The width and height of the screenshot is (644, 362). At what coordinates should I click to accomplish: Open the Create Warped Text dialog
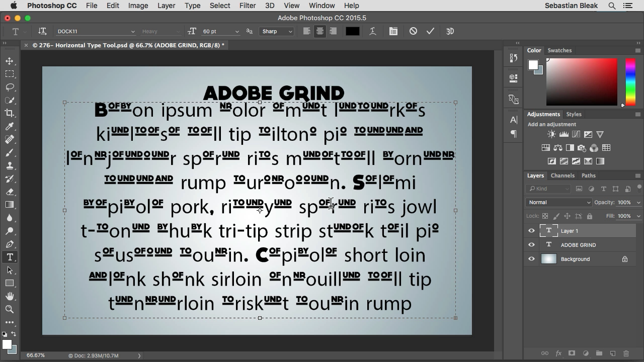coord(373,31)
